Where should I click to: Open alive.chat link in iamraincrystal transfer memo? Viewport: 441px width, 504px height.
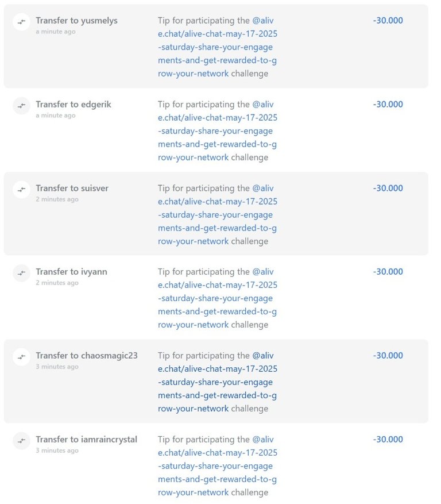tap(218, 466)
